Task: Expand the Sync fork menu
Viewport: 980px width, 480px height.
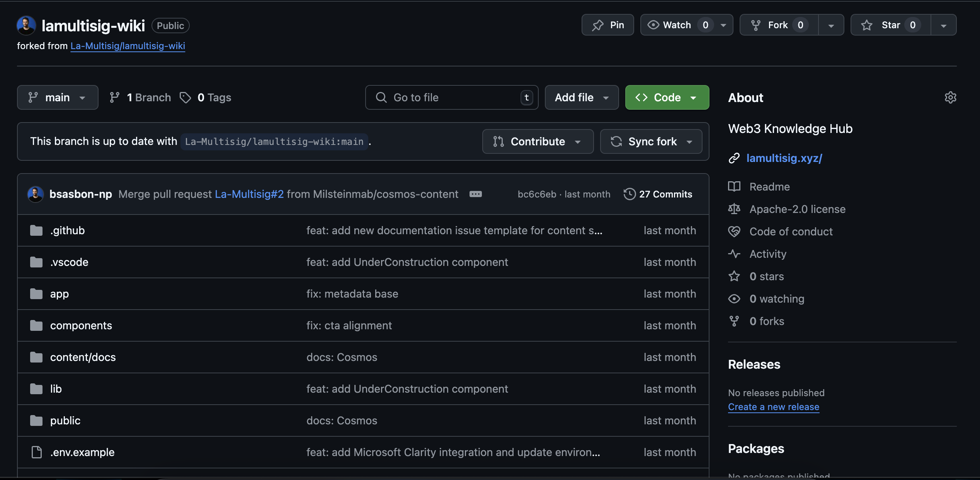Action: (651, 141)
